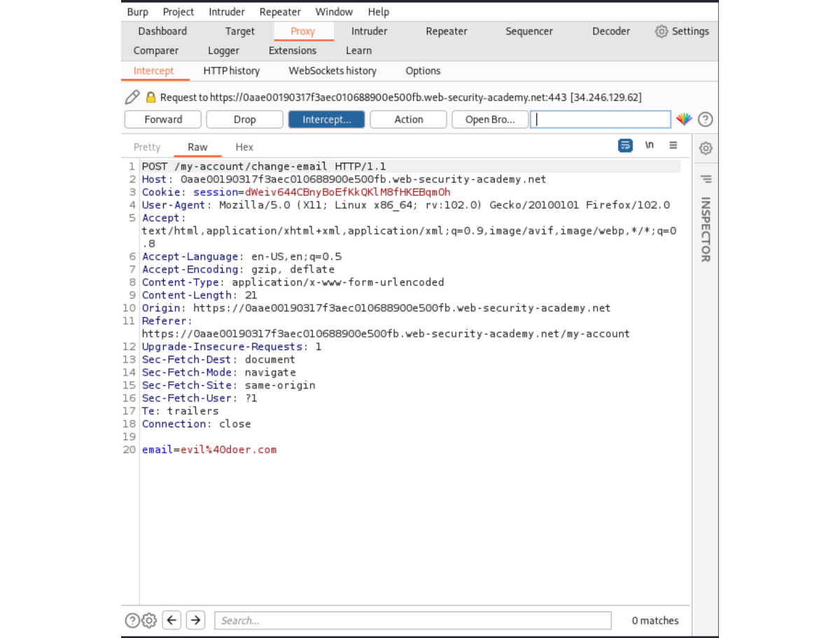
Task: Go to previous search match arrow
Action: coord(172,620)
